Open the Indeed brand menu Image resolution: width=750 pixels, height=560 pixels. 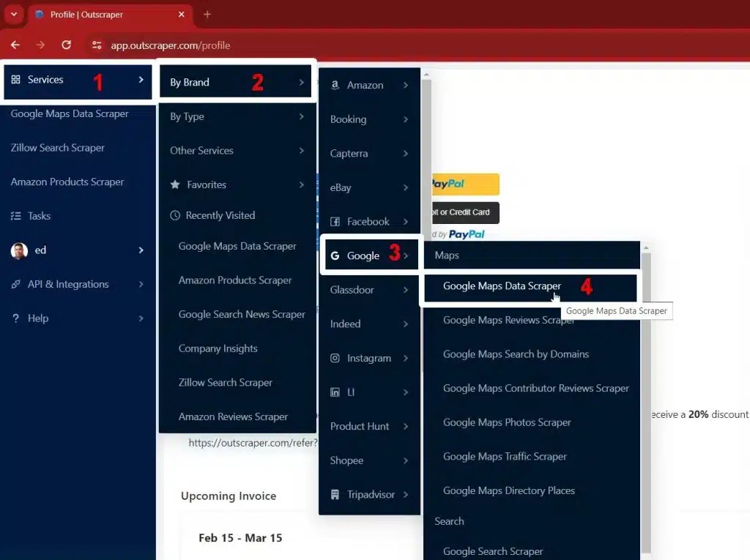pos(369,324)
